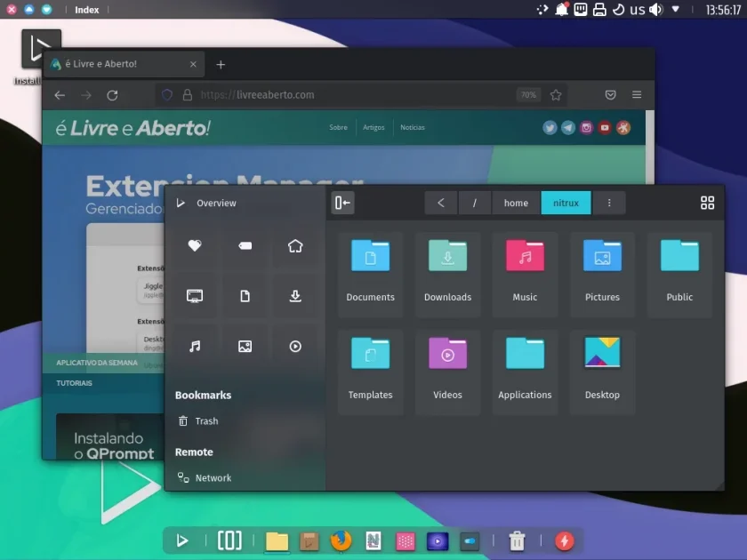Open Trash from dock

tap(517, 541)
